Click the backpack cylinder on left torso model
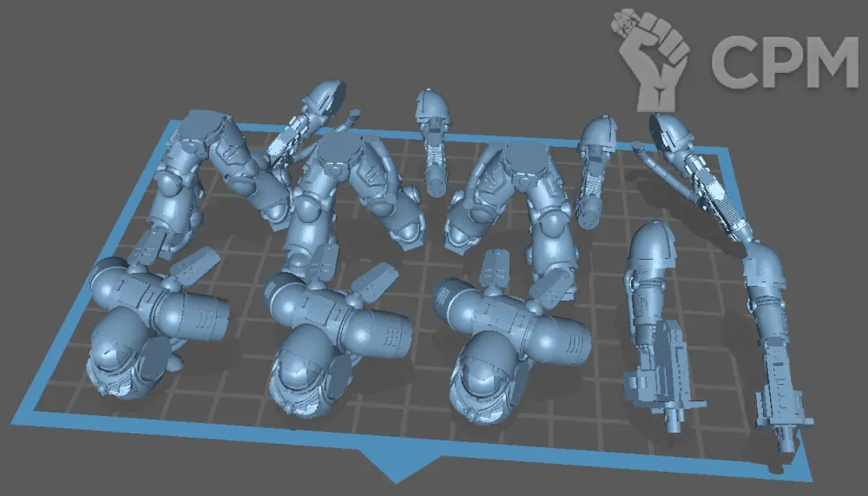The image size is (868, 496). click(x=195, y=311)
